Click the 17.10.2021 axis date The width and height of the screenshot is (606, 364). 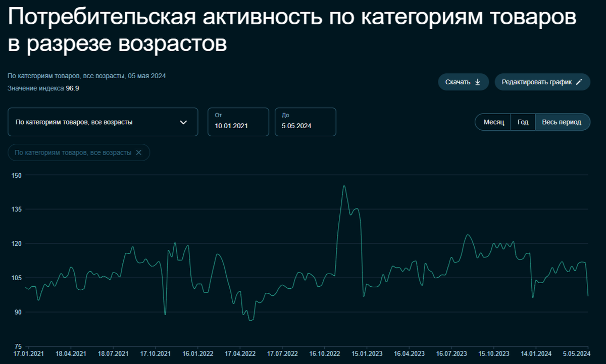156,353
